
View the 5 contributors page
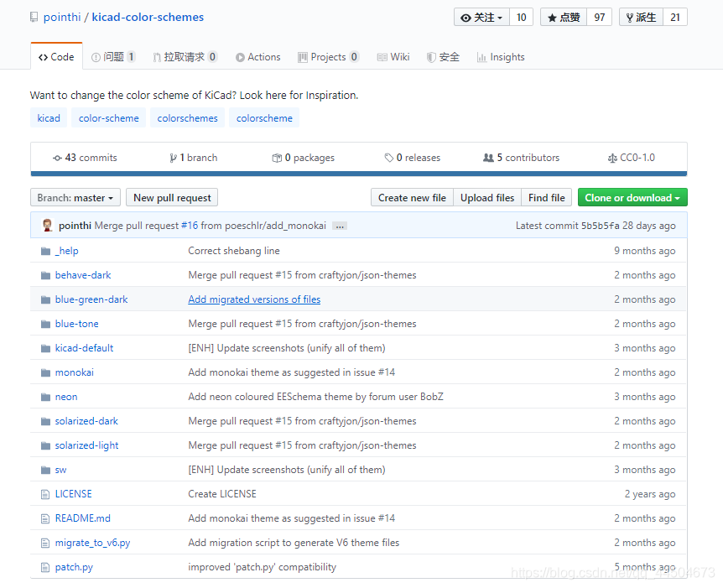tap(521, 158)
